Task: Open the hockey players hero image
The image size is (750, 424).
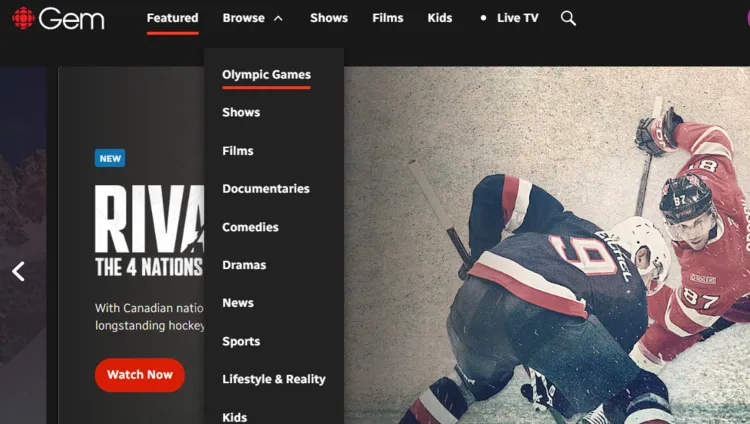Action: pyautogui.click(x=547, y=245)
